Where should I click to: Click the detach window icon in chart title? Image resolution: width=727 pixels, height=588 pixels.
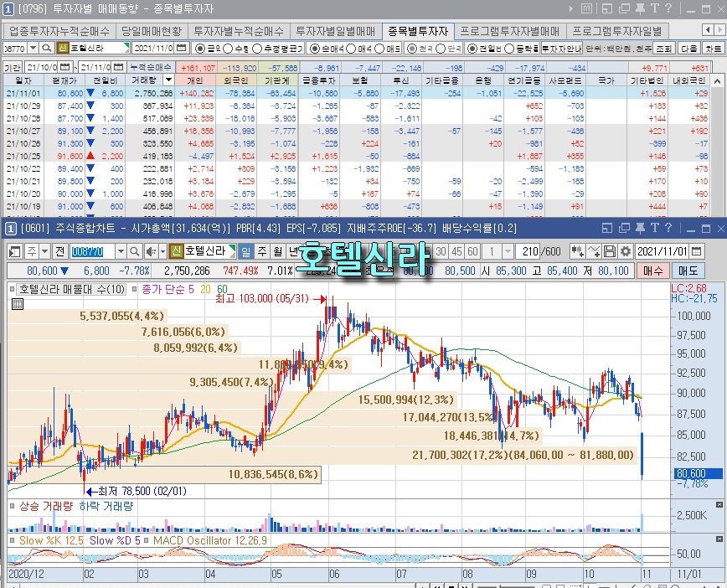click(624, 228)
